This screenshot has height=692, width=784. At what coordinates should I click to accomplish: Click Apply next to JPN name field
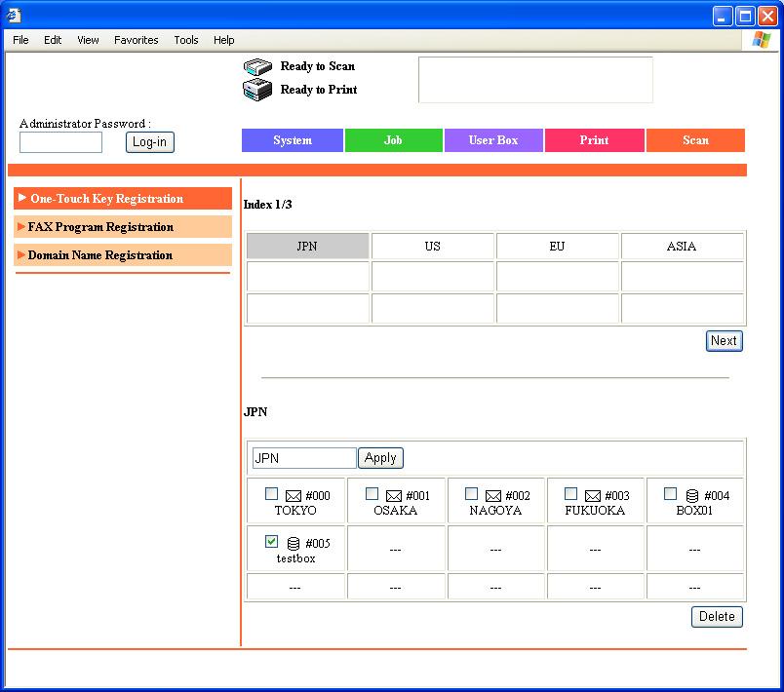pyautogui.click(x=380, y=458)
